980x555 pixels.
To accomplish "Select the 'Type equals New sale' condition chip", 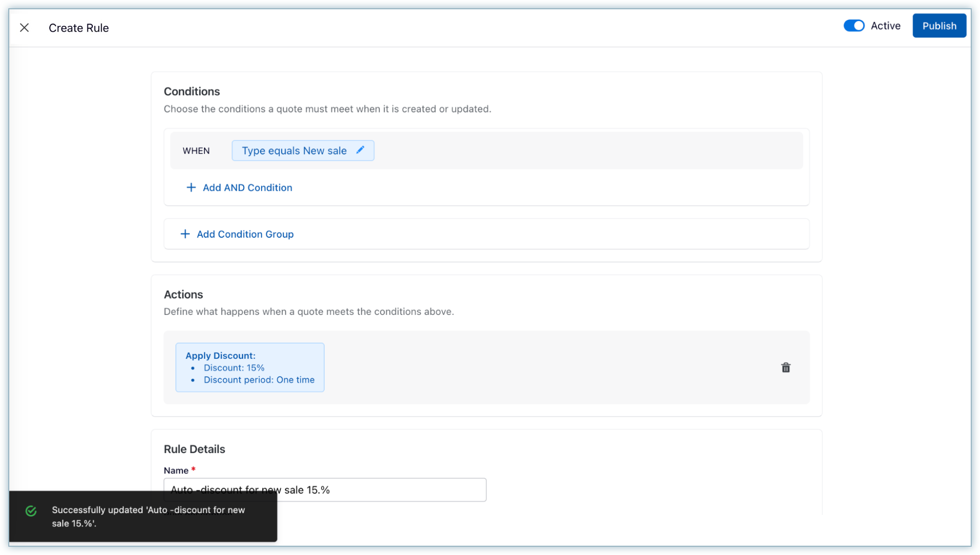I will (x=294, y=151).
